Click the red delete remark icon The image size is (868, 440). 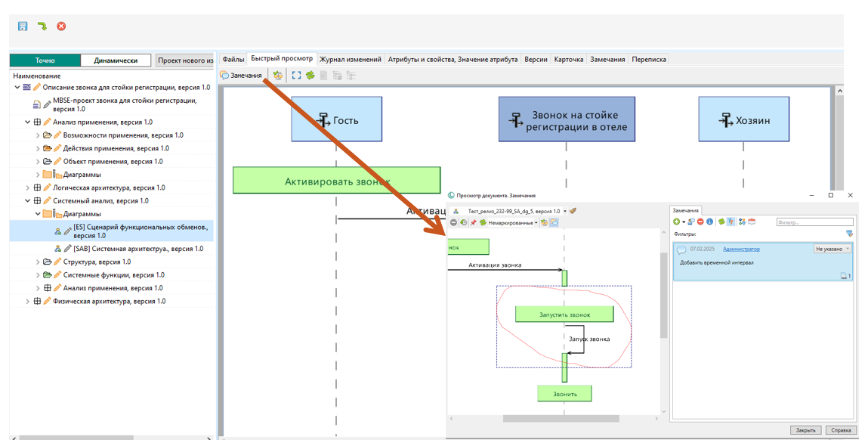click(x=700, y=222)
